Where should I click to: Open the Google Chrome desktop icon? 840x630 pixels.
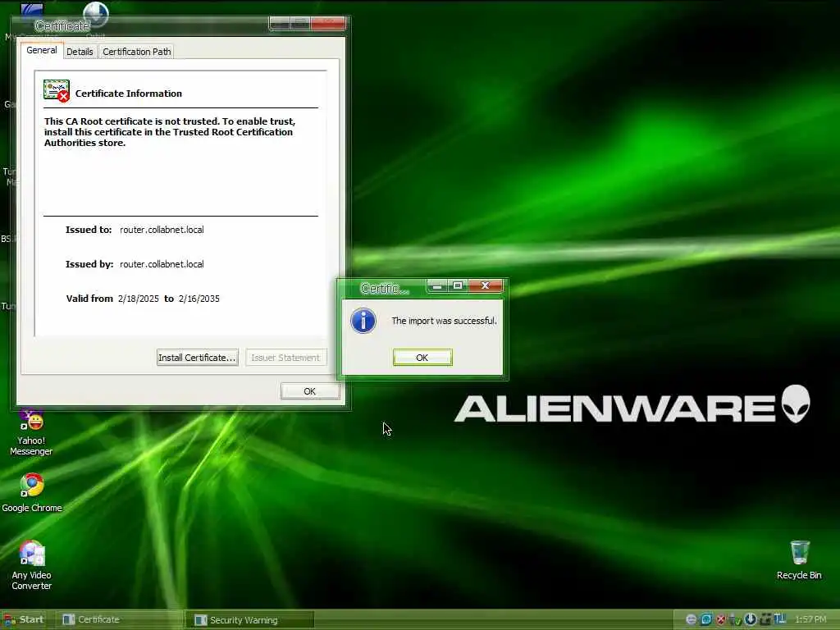coord(32,493)
